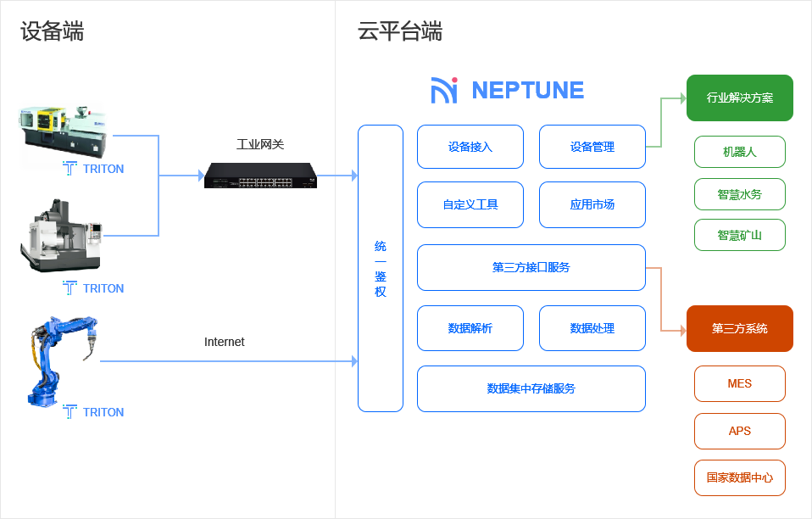Image resolution: width=812 pixels, height=519 pixels.
Task: Click the TRITON logo under the CNC machine
Action: 93,288
